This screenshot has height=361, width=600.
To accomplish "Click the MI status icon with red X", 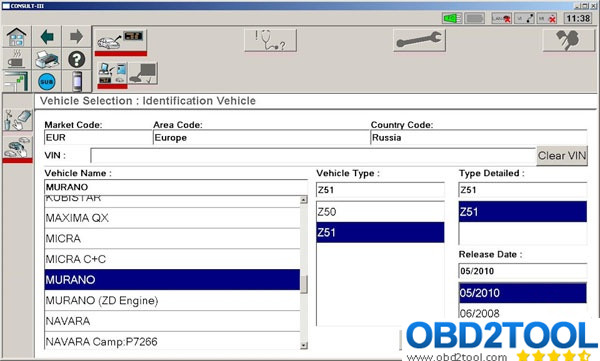I will [x=547, y=18].
